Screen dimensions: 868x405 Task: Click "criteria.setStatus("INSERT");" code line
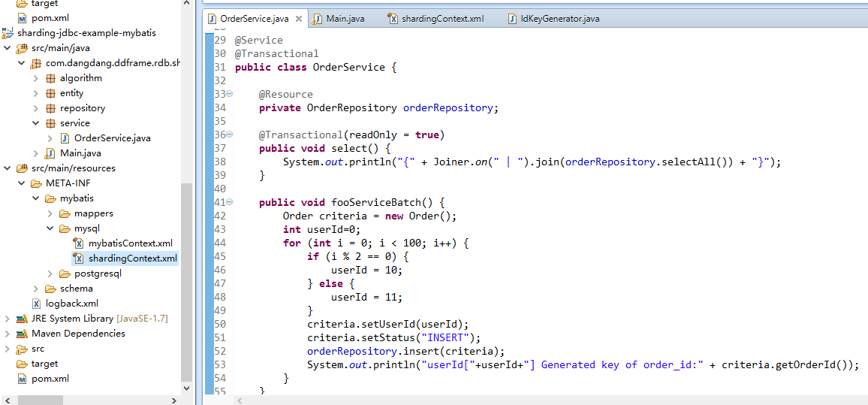pyautogui.click(x=393, y=337)
